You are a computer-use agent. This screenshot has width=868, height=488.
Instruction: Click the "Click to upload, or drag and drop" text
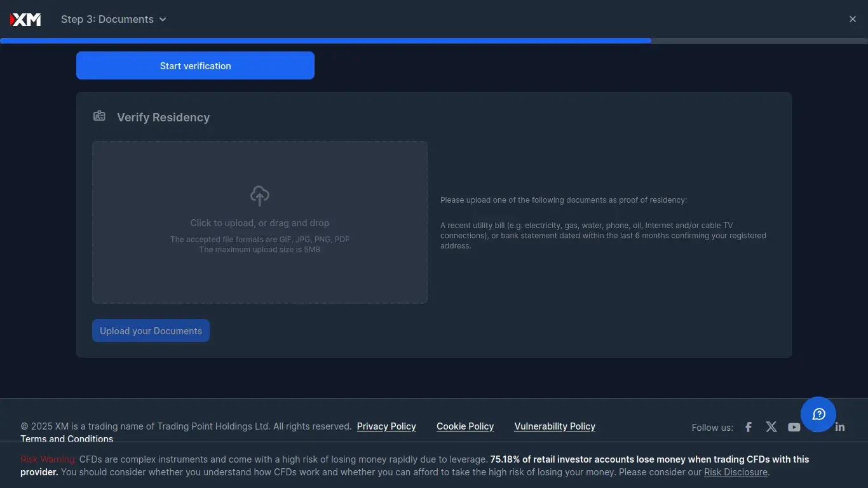click(259, 223)
